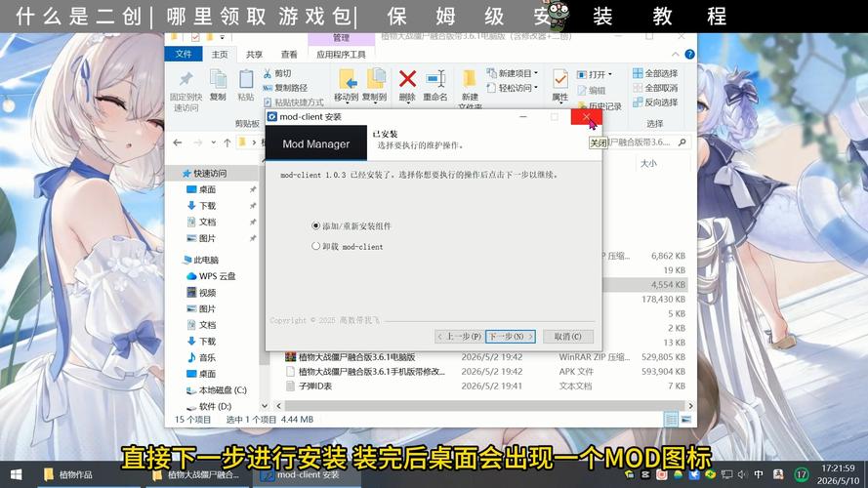Open the 文件 tab in Explorer
The width and height of the screenshot is (868, 488).
[184, 54]
